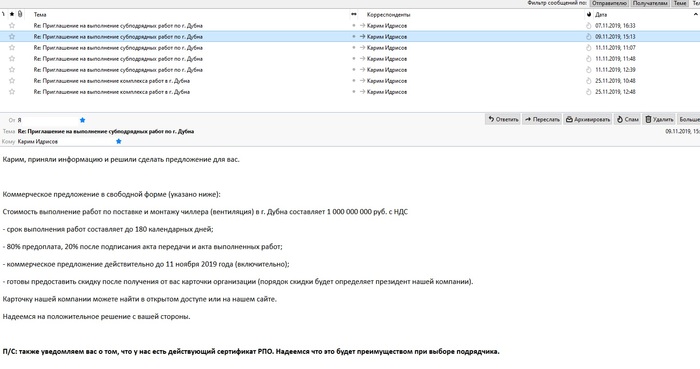Toggle read dot on 07.11.2019, 16:33 message
700x369 pixels.
(354, 25)
